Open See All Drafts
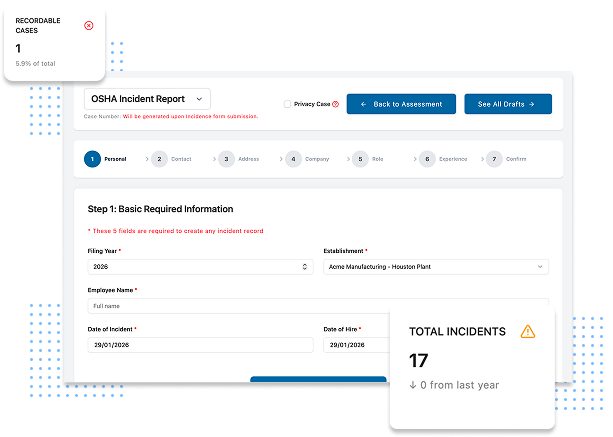613x437 pixels. point(507,104)
